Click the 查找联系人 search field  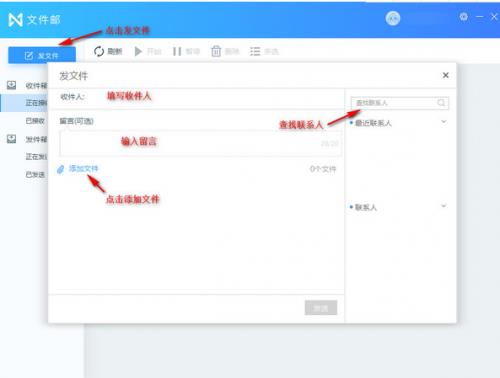[400, 103]
